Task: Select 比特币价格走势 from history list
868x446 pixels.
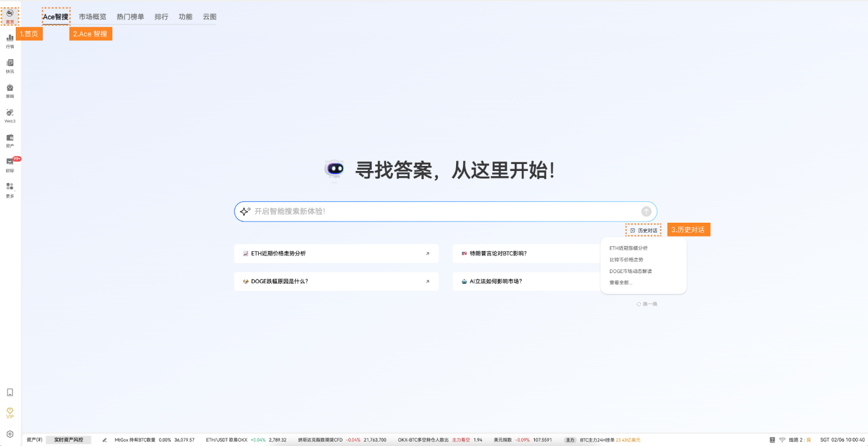Action: [x=626, y=259]
